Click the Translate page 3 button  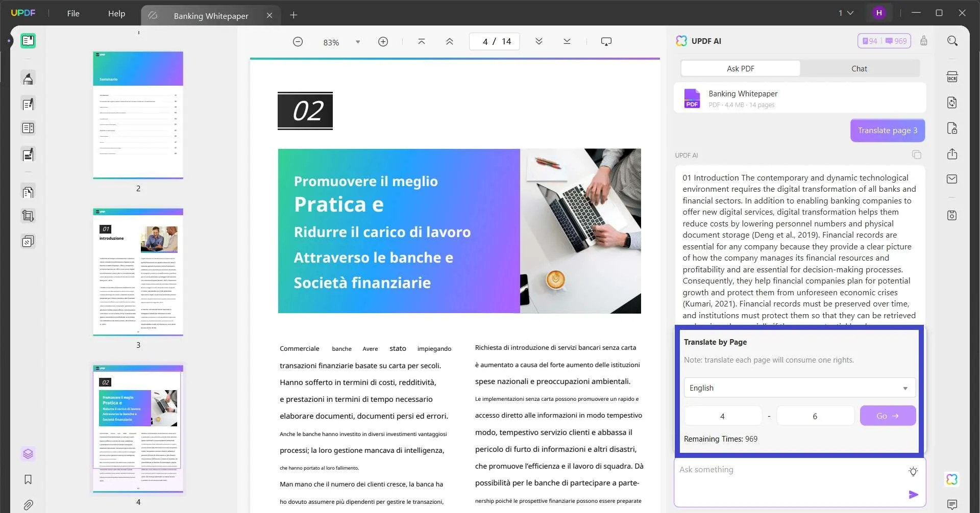click(887, 130)
